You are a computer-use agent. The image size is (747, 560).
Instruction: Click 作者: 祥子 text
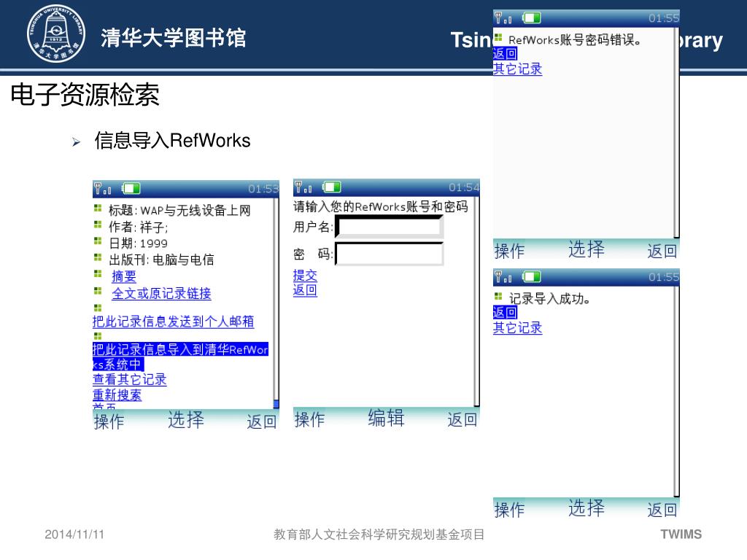tap(138, 227)
